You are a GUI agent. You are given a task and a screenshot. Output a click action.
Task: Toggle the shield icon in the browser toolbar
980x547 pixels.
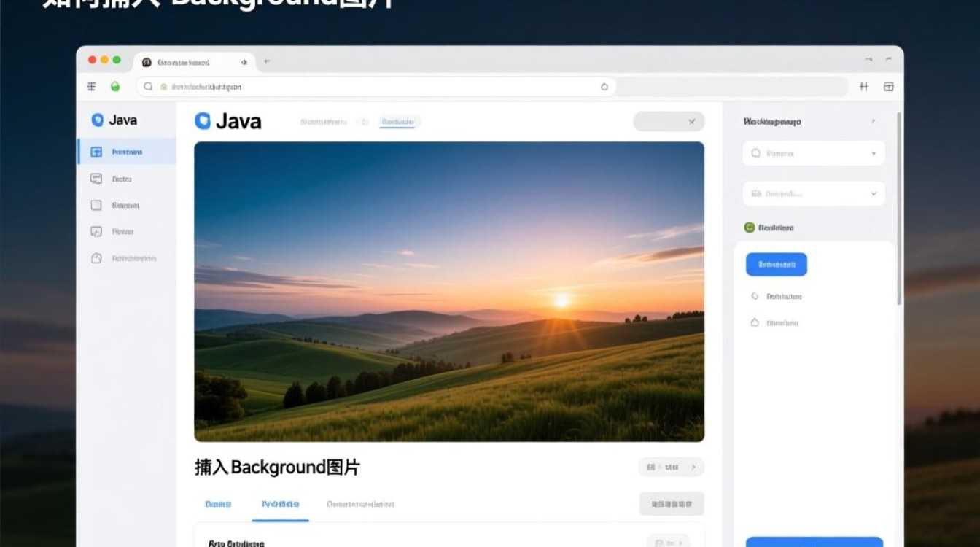point(116,86)
